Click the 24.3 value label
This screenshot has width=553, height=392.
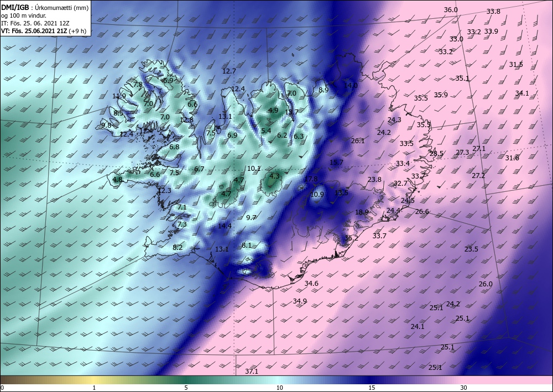coord(394,120)
